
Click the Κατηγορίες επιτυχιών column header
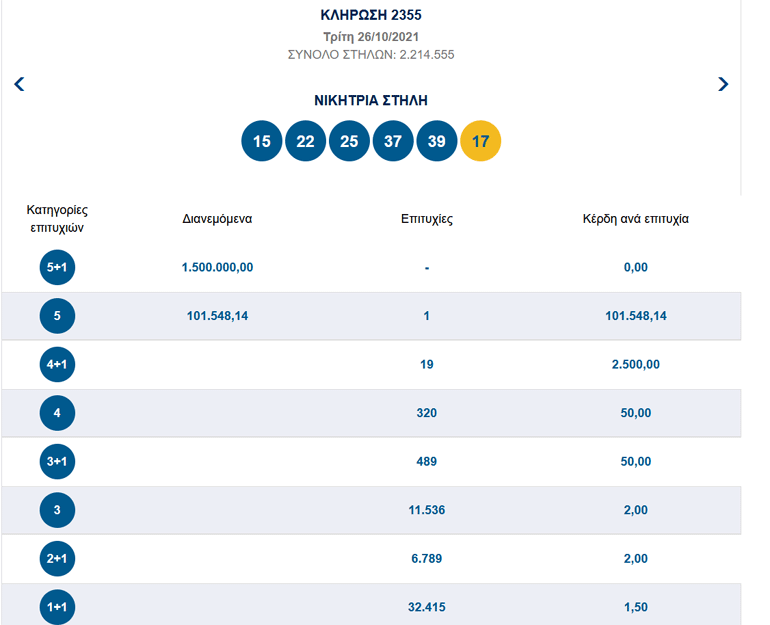tap(57, 219)
